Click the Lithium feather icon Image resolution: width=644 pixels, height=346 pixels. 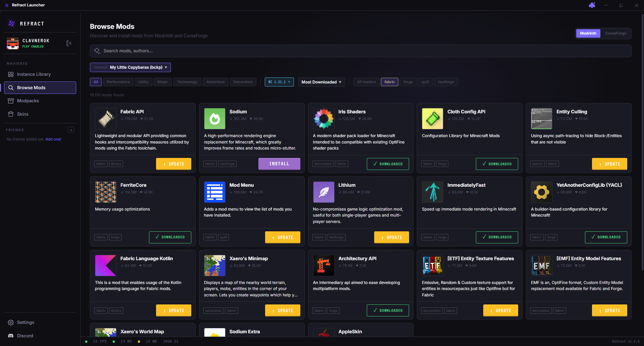324,192
